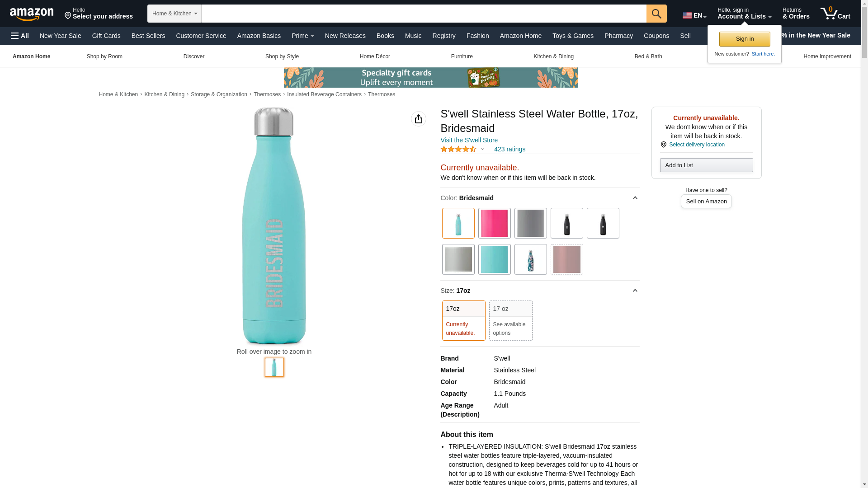Collapse the Size section chevron
The width and height of the screenshot is (868, 488).
(635, 291)
